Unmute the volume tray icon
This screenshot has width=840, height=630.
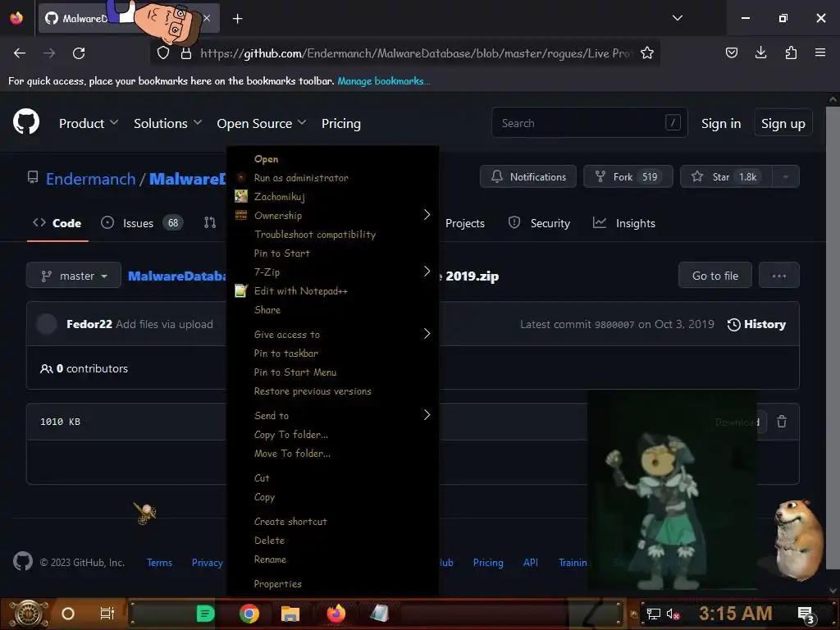click(x=673, y=614)
